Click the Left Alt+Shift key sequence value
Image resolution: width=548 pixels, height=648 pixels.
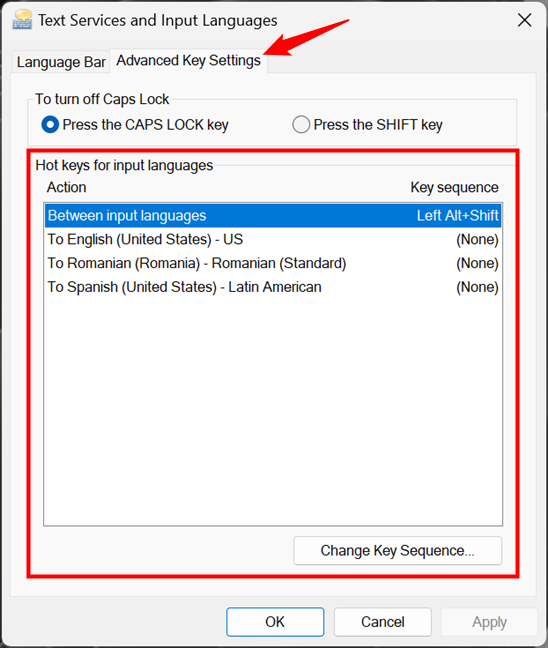[x=457, y=215]
